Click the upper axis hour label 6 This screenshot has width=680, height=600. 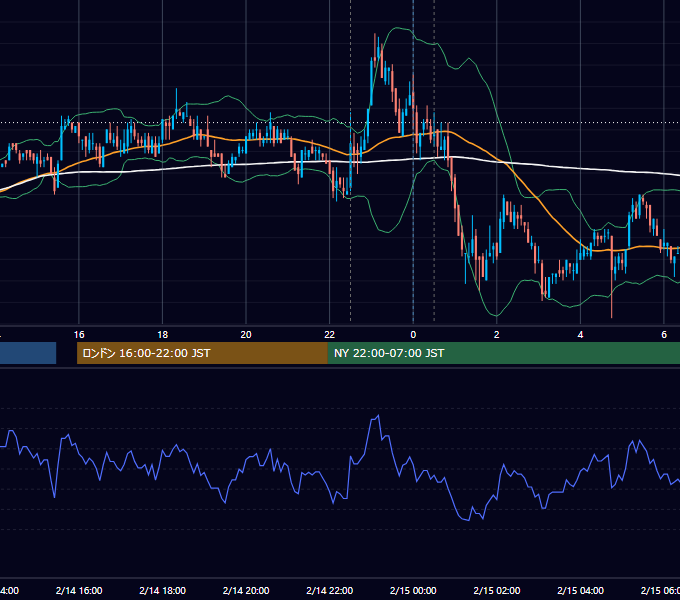(664, 335)
